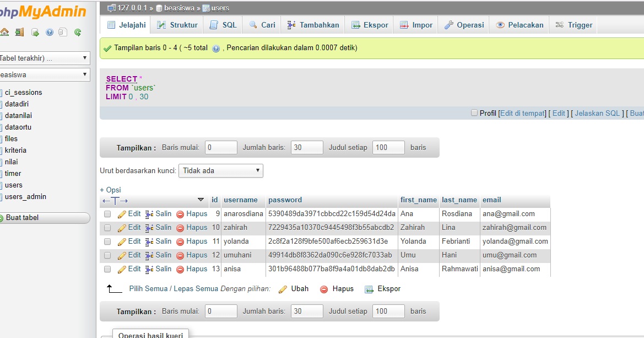644x338 pixels.
Task: Check the checkbox for row with username zahirah
Action: tap(107, 227)
